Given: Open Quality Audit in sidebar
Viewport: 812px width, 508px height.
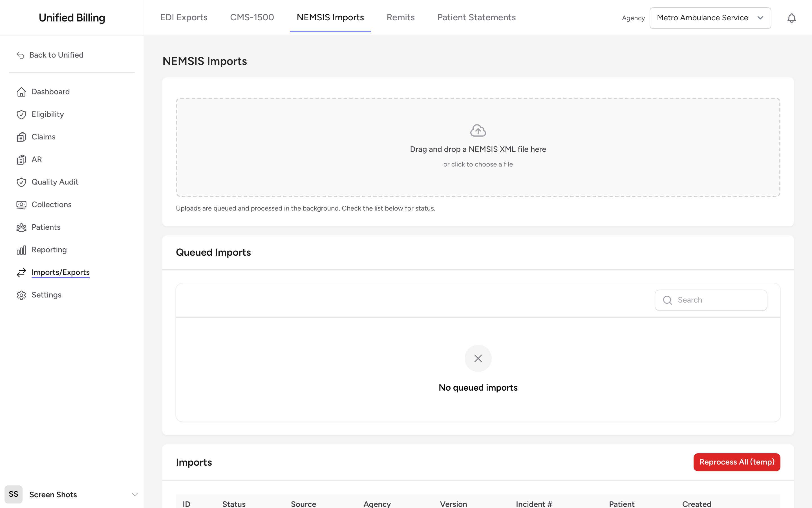Looking at the screenshot, I should coord(55,182).
